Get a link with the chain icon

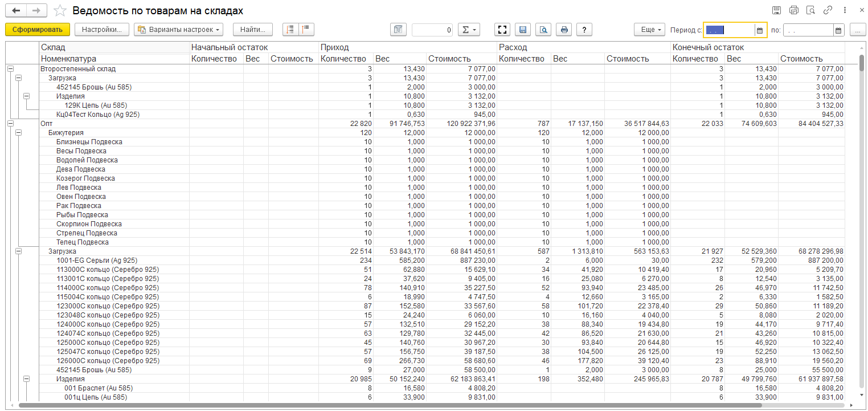click(x=828, y=10)
